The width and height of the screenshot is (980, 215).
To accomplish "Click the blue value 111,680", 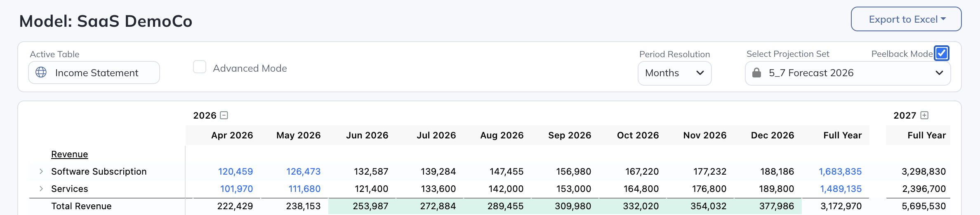I will coord(304,189).
